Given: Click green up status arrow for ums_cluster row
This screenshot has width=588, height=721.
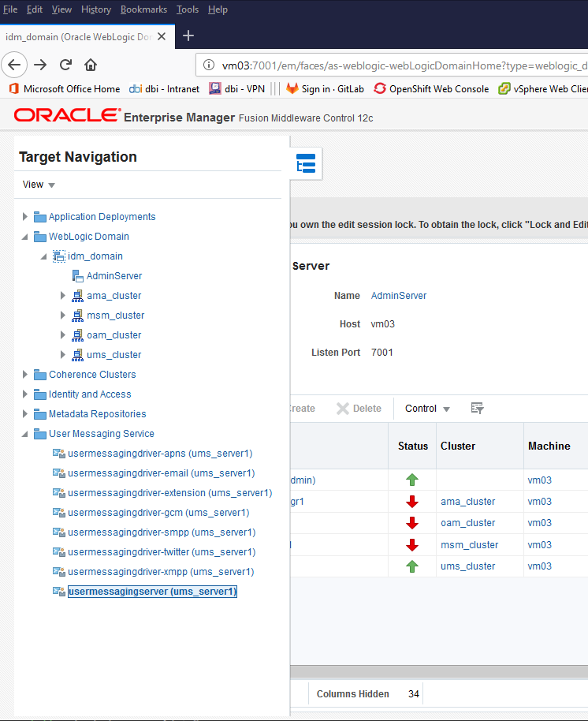Looking at the screenshot, I should (412, 566).
